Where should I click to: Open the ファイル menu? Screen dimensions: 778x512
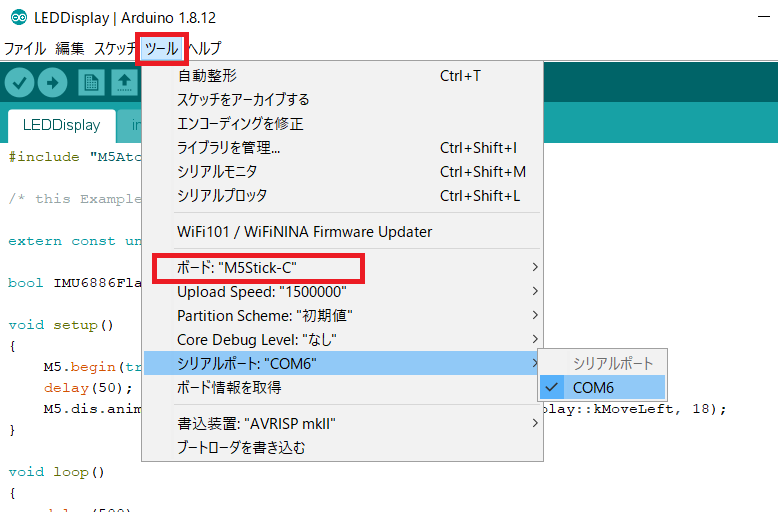coord(25,49)
